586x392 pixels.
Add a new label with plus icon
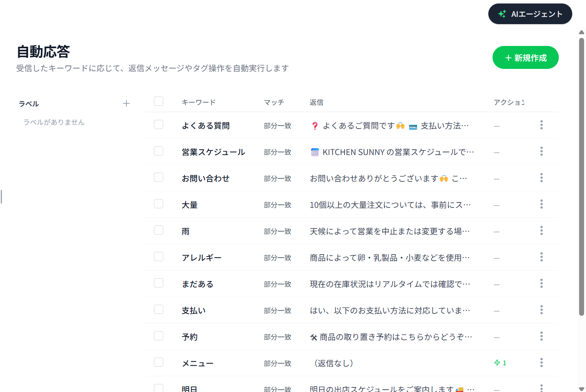coord(126,103)
